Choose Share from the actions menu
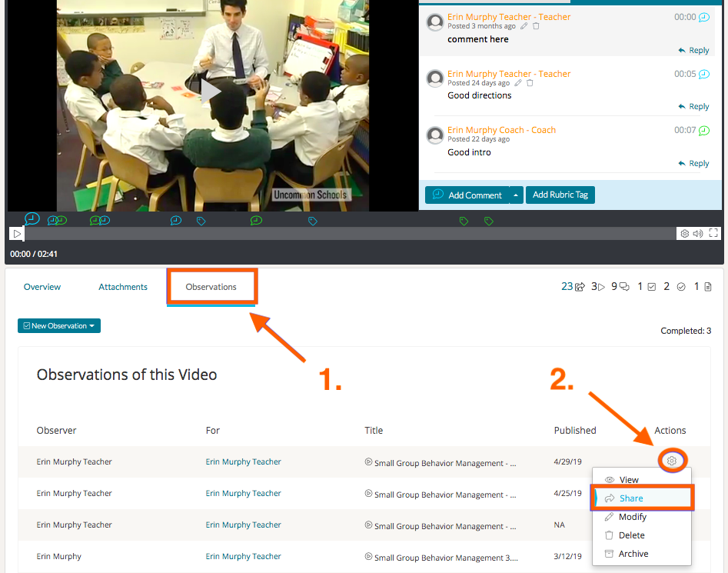Screen dimensions: 728x573 coord(631,498)
